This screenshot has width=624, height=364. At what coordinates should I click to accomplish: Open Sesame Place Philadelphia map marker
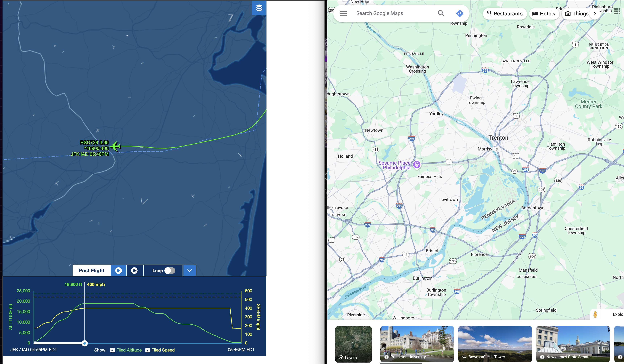point(417,164)
